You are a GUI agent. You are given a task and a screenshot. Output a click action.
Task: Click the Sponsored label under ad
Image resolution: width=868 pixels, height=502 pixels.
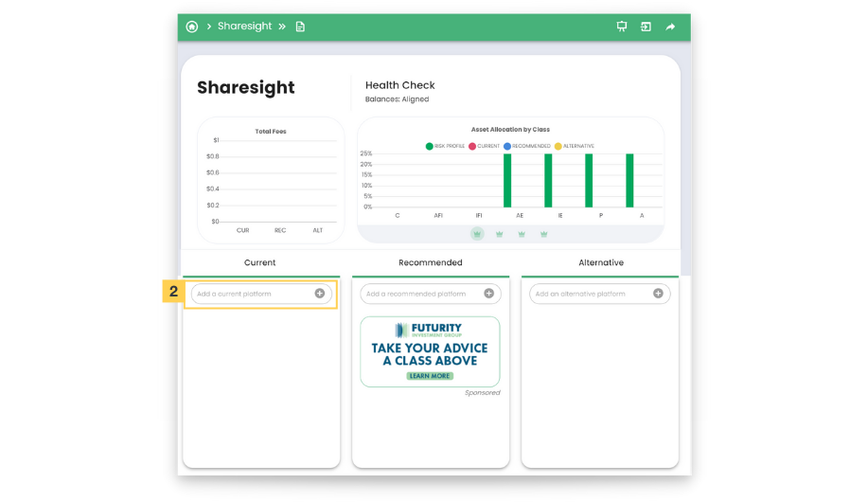pyautogui.click(x=482, y=392)
